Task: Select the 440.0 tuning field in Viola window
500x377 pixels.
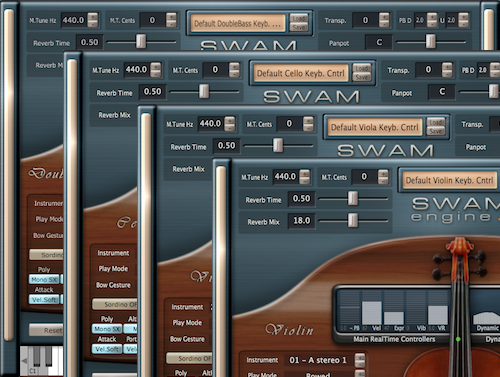Action: coord(210,124)
